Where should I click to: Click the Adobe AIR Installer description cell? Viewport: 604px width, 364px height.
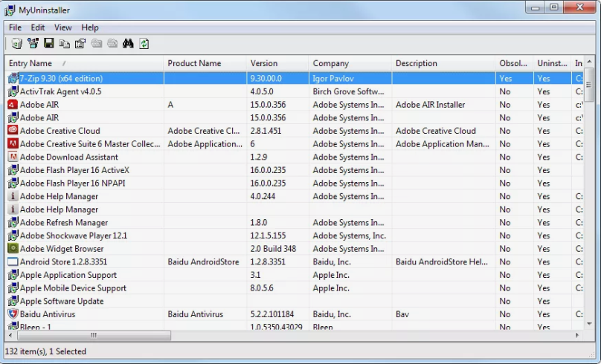430,105
